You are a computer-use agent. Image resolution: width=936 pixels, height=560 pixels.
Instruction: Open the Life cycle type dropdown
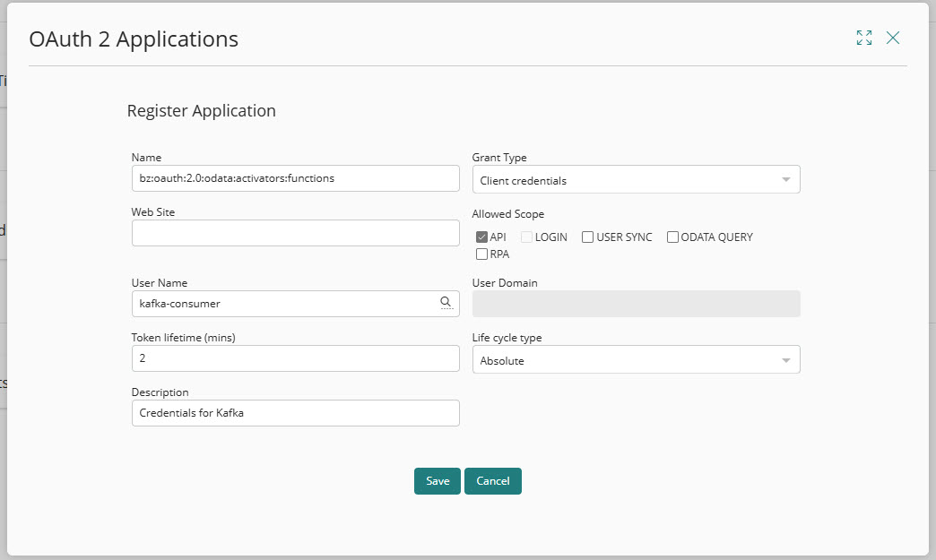(x=636, y=359)
